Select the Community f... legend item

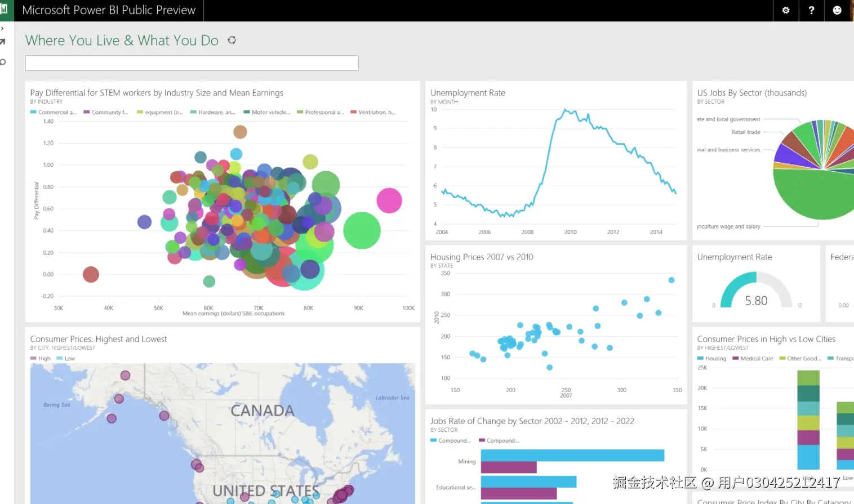106,113
